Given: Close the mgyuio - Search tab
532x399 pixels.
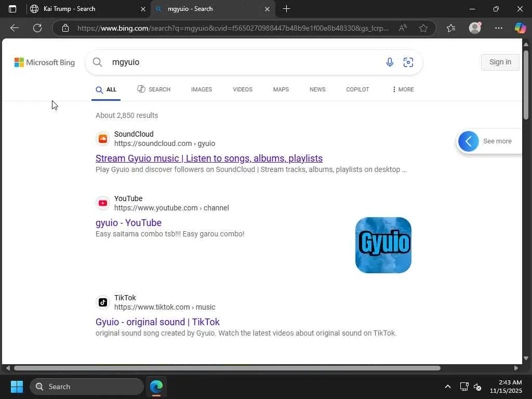Looking at the screenshot, I should pyautogui.click(x=268, y=9).
